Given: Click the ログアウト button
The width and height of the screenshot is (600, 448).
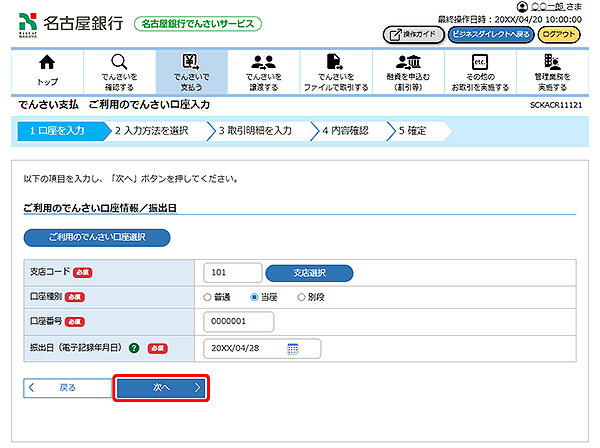Looking at the screenshot, I should tap(564, 34).
